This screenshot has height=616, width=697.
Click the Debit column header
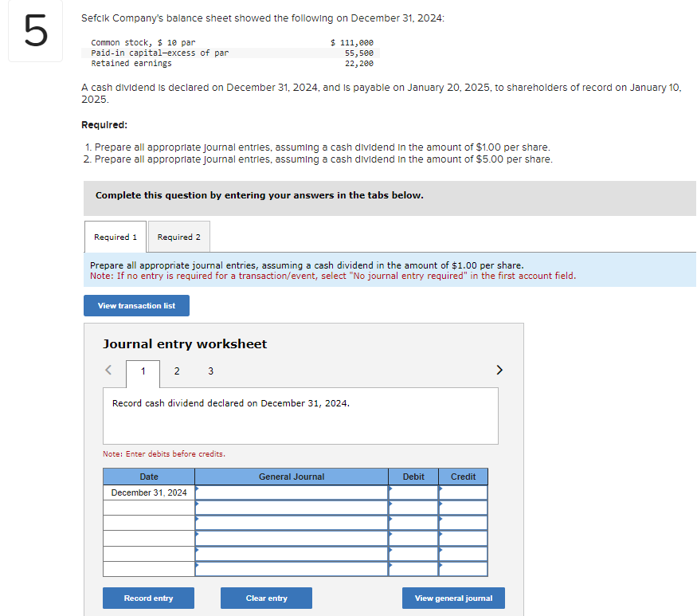pos(413,477)
